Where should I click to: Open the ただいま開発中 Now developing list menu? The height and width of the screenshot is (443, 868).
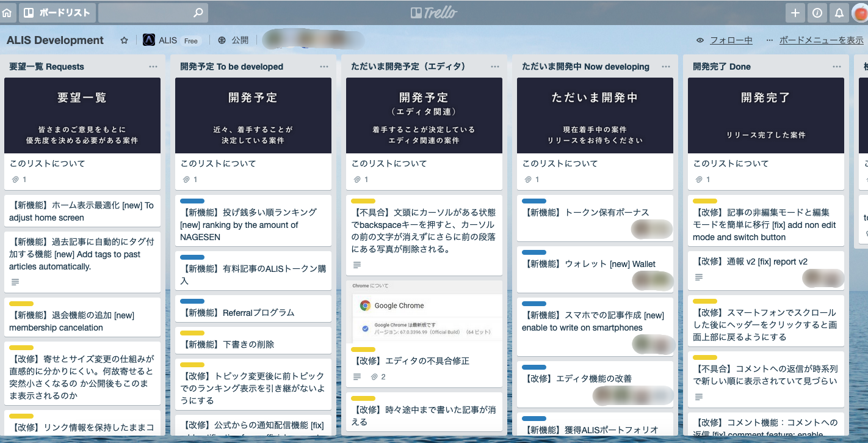pos(666,67)
